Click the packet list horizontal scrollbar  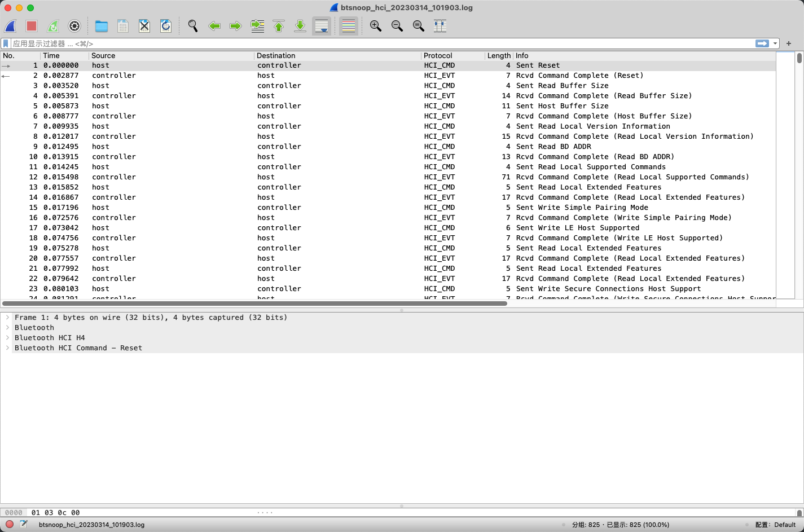pos(254,304)
